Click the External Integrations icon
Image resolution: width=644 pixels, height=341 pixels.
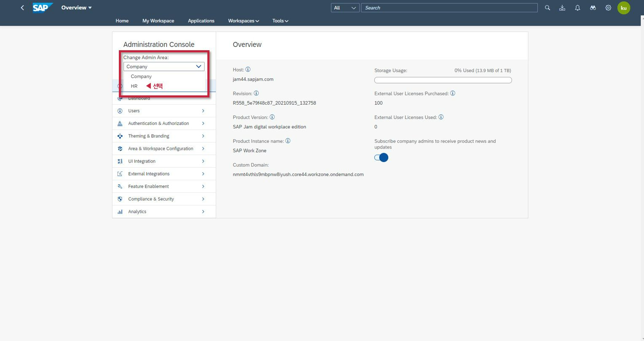pyautogui.click(x=120, y=174)
